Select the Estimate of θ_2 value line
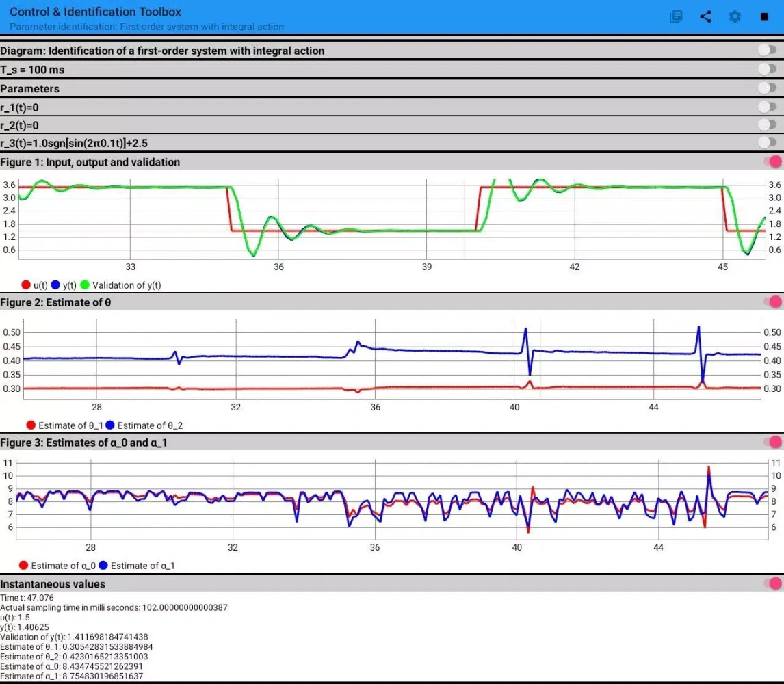The image size is (784, 684). (74, 657)
